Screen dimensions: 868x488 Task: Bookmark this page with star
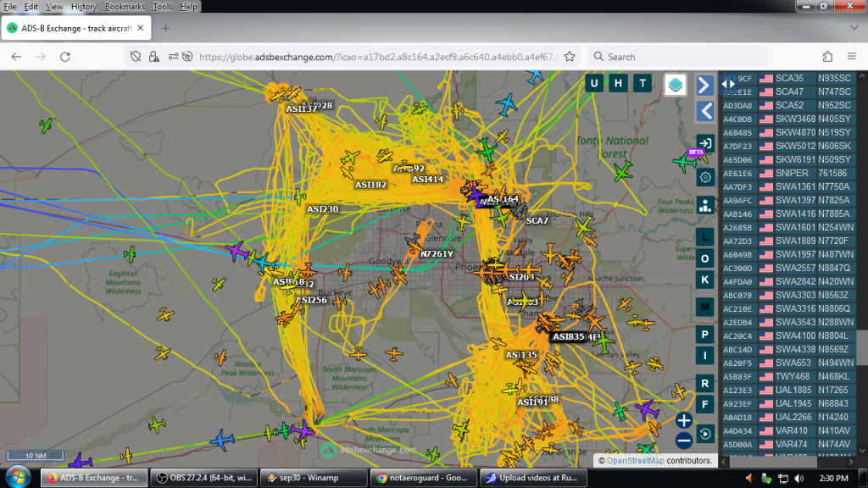tap(570, 57)
